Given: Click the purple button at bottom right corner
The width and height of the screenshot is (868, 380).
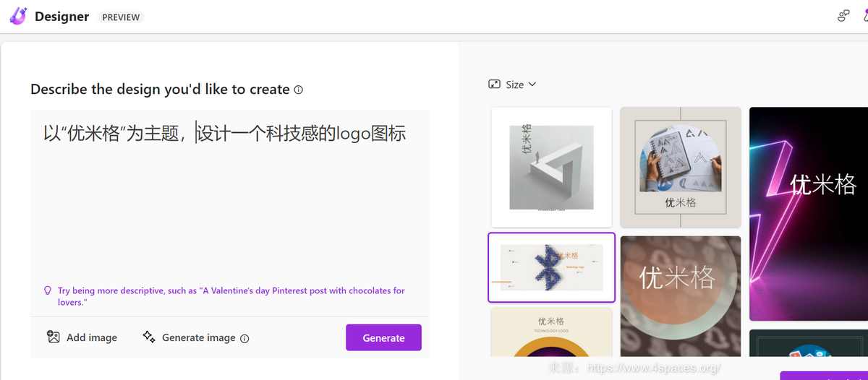Looking at the screenshot, I should point(823,376).
